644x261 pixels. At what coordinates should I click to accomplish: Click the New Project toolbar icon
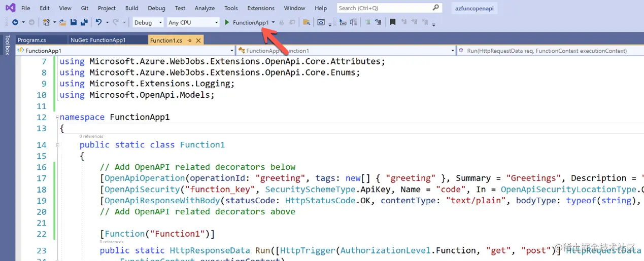pos(46,22)
